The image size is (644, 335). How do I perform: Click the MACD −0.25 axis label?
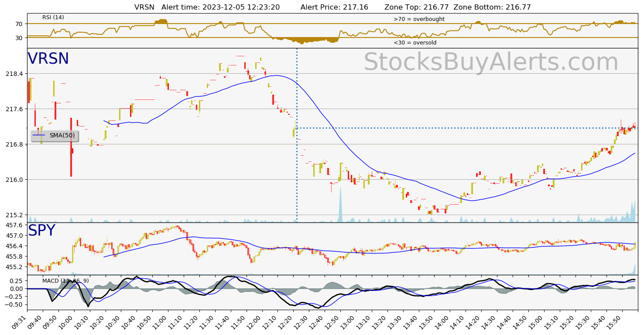coord(14,297)
